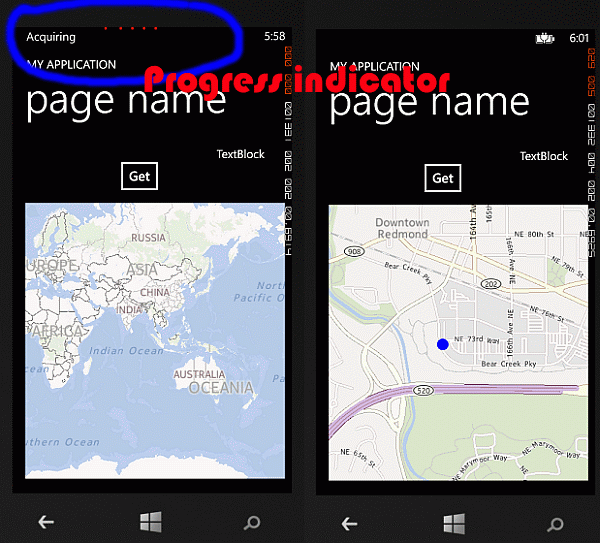
Task: Tap the Get button on right phone
Action: click(x=443, y=178)
